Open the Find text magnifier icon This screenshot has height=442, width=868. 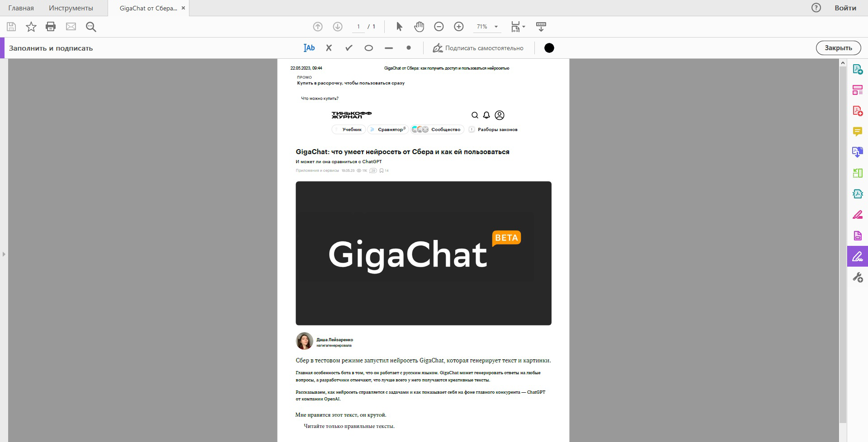click(x=91, y=27)
